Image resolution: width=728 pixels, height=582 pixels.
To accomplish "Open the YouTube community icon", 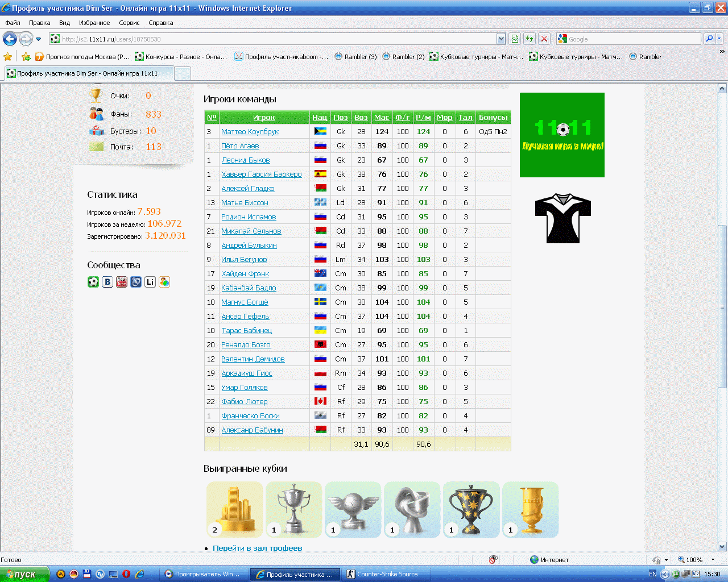I will (x=122, y=282).
